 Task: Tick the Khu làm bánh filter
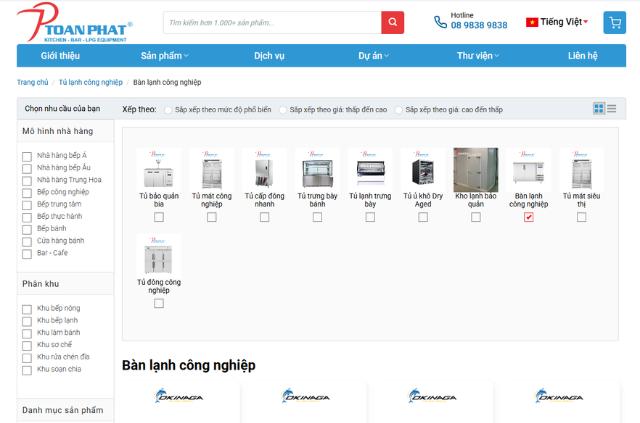(27, 334)
